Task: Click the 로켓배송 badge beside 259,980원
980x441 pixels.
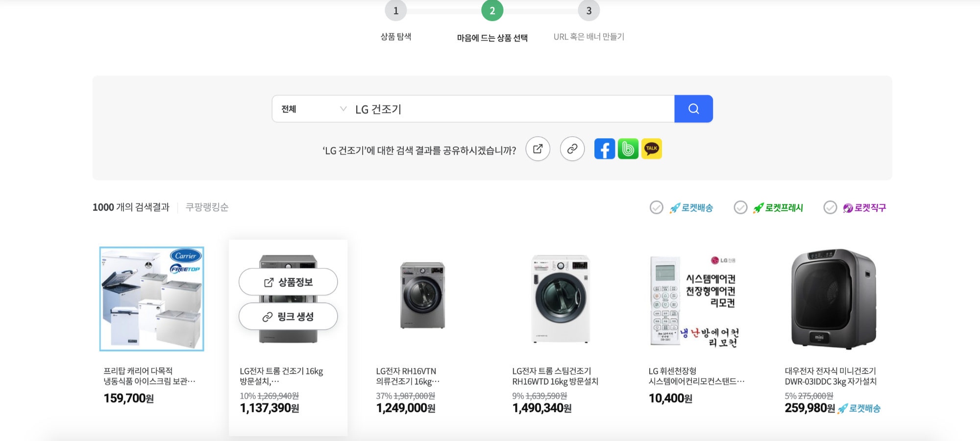Action: 859,409
